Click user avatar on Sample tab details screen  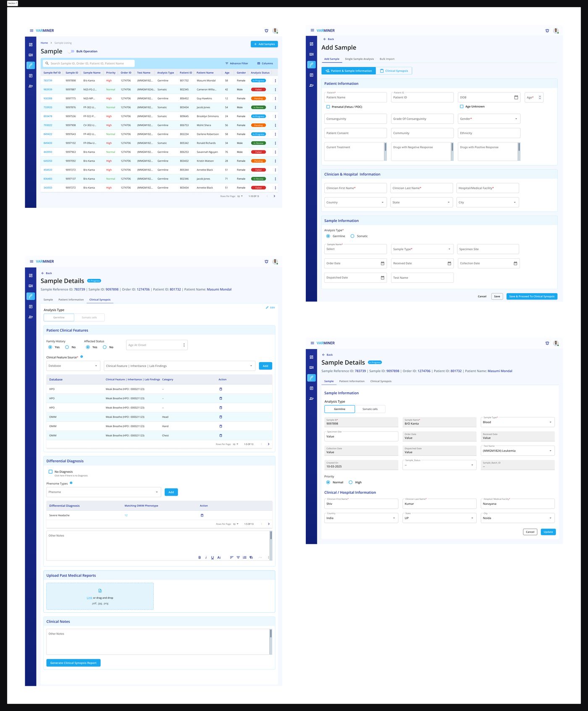point(556,343)
